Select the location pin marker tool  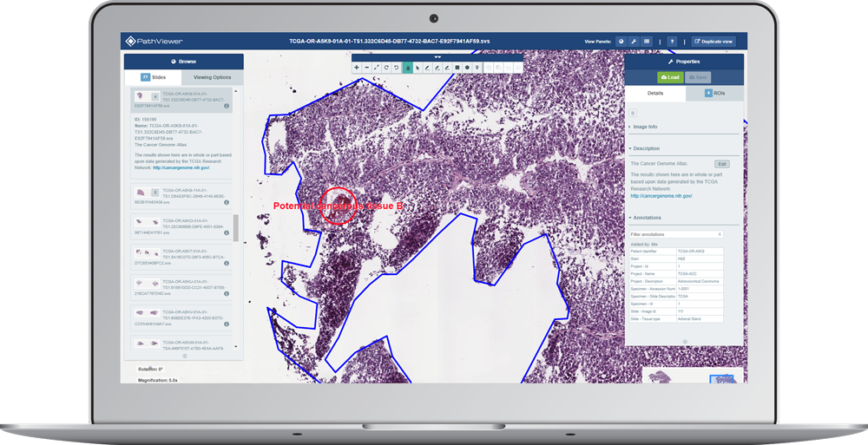coord(477,68)
